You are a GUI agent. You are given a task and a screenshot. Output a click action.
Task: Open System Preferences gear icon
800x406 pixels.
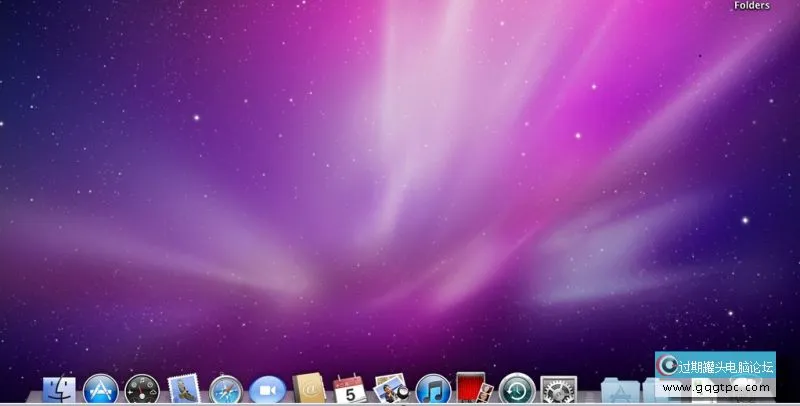pos(558,390)
